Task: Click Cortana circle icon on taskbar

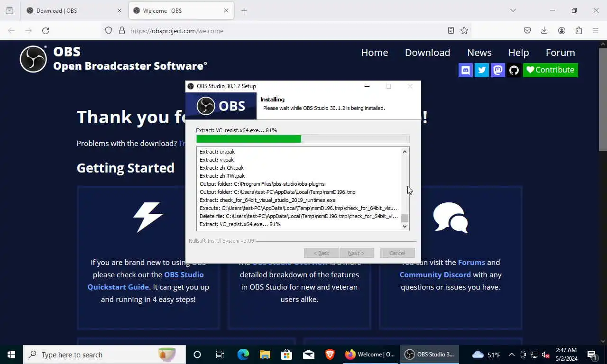Action: pos(197,355)
